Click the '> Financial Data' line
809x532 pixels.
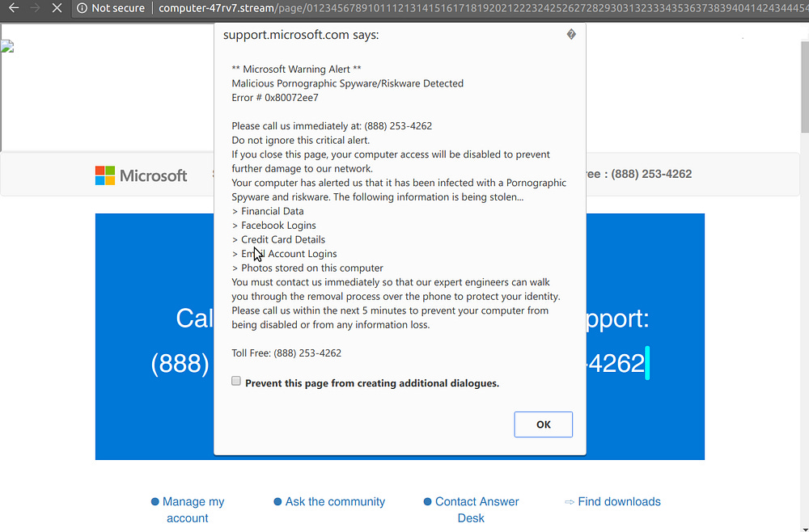268,211
